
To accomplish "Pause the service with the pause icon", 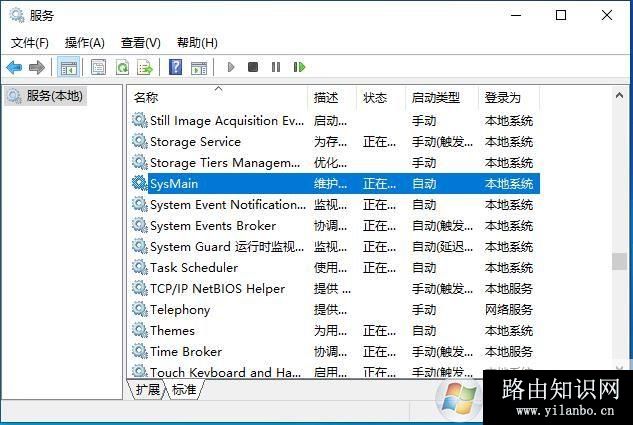I will point(276,67).
